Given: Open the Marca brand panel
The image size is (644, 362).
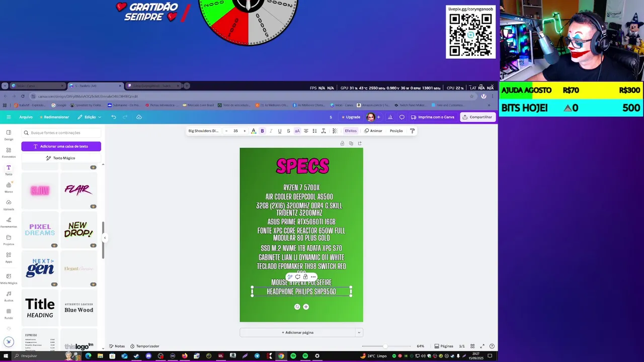Looking at the screenshot, I should [9, 188].
